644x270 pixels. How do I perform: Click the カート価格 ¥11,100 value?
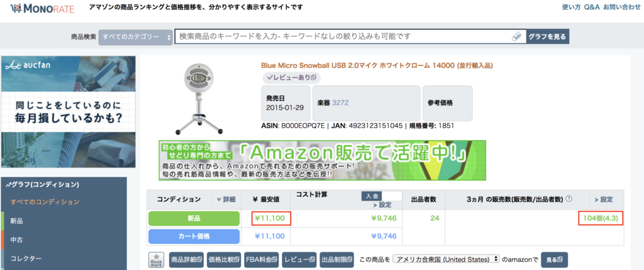[270, 236]
